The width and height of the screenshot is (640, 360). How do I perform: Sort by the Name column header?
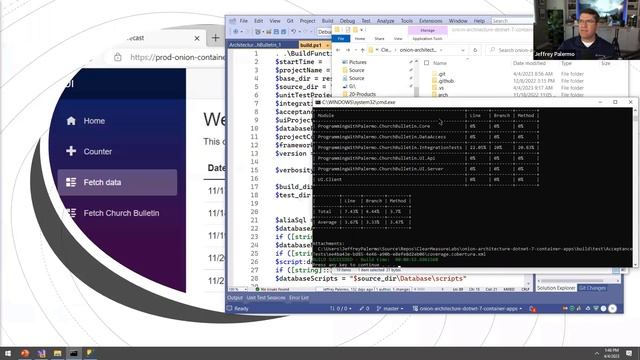click(440, 63)
